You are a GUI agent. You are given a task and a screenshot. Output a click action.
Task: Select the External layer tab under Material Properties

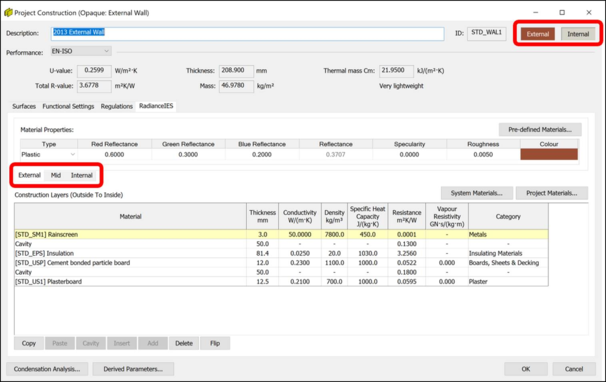pos(29,175)
